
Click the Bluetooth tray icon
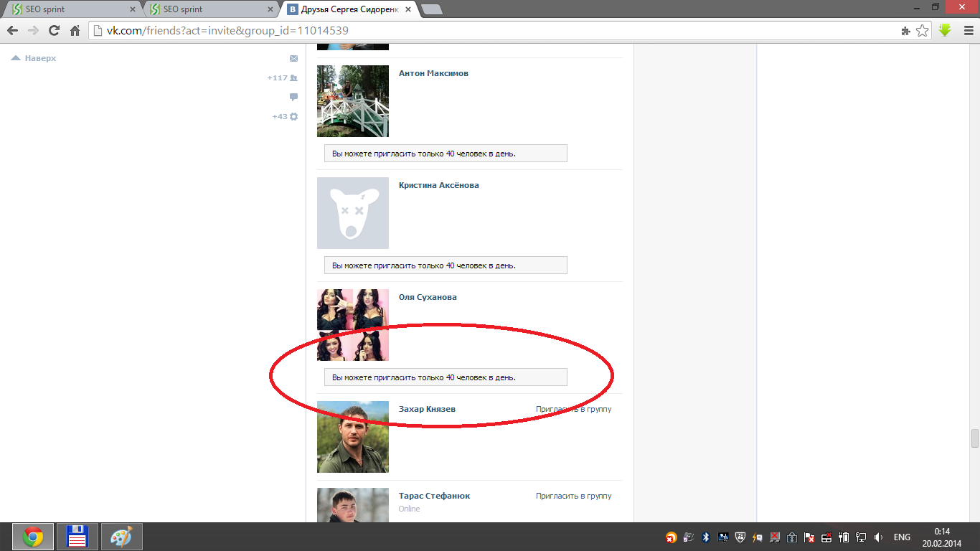(706, 537)
